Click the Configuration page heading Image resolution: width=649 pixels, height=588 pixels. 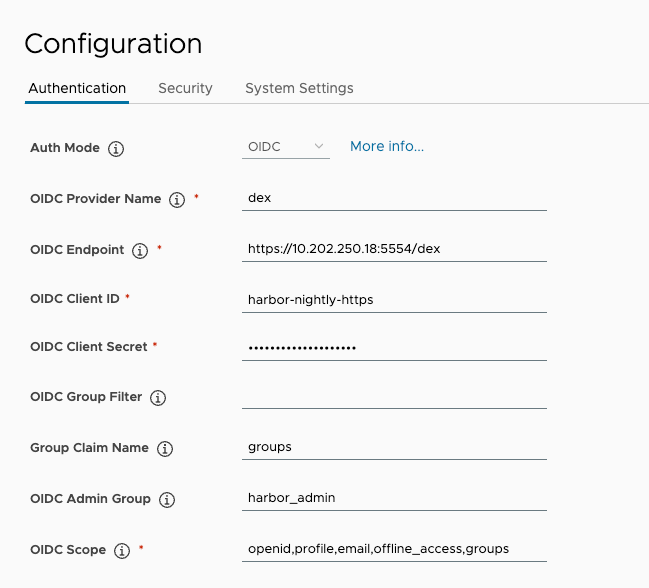113,44
